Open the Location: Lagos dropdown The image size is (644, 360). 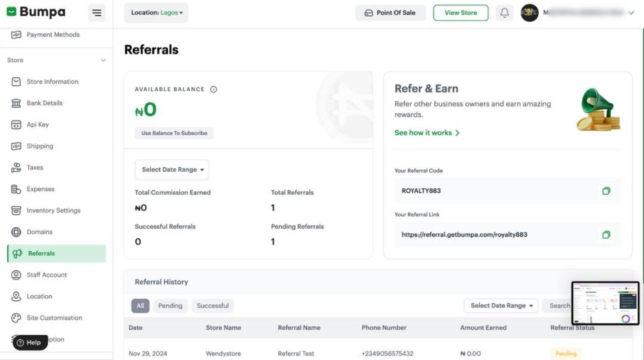[156, 13]
